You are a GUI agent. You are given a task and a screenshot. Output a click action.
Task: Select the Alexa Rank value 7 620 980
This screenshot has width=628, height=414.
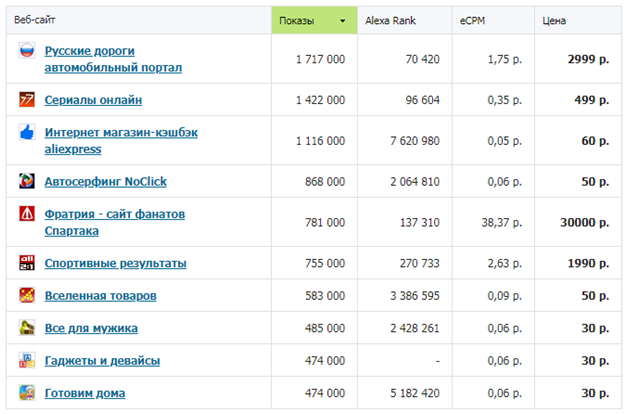415,141
